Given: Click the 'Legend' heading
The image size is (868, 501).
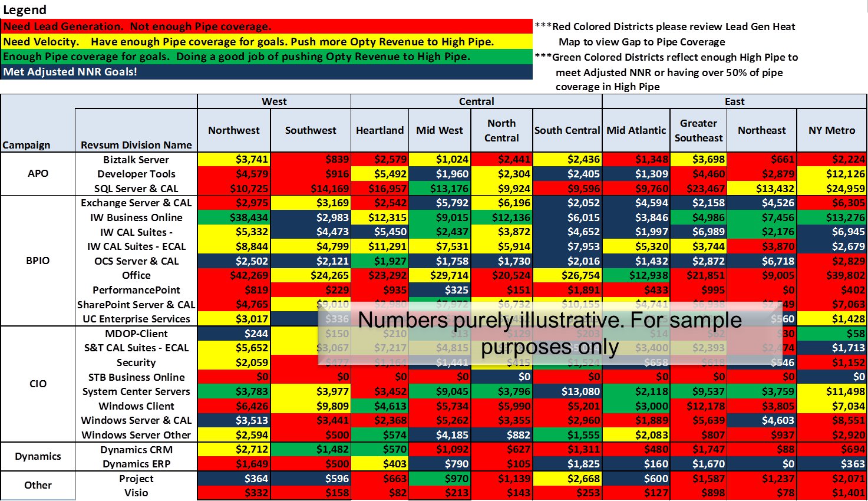Looking at the screenshot, I should (x=25, y=10).
